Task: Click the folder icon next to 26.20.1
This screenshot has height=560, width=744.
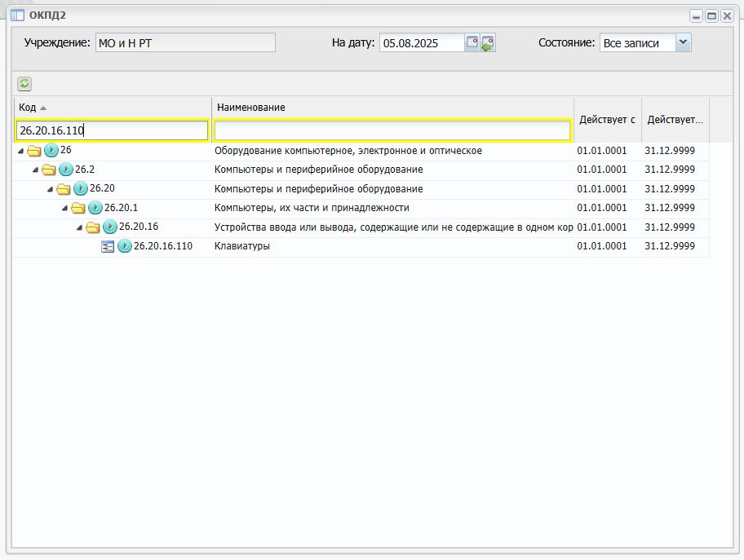Action: [78, 208]
